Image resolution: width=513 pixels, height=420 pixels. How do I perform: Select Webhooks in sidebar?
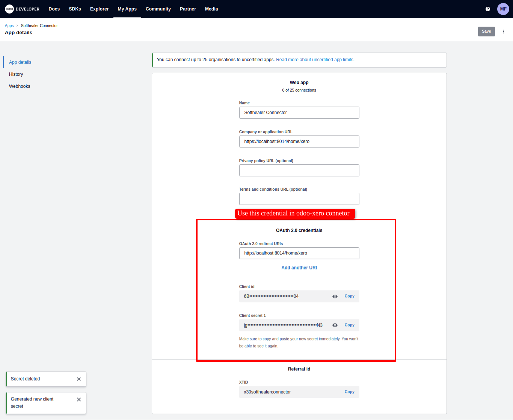20,86
